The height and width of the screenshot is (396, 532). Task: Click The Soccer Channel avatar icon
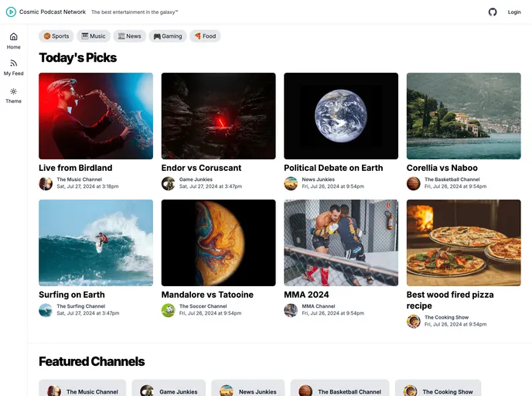pyautogui.click(x=169, y=310)
